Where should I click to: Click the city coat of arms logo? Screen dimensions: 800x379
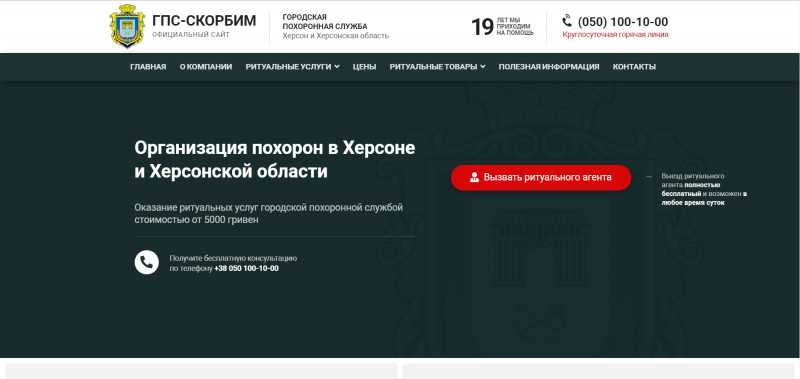[x=127, y=26]
